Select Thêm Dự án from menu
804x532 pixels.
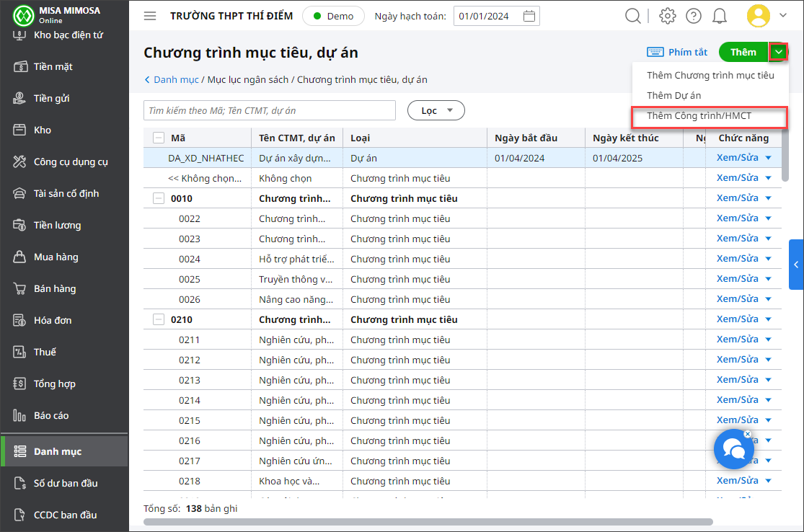[x=673, y=95]
